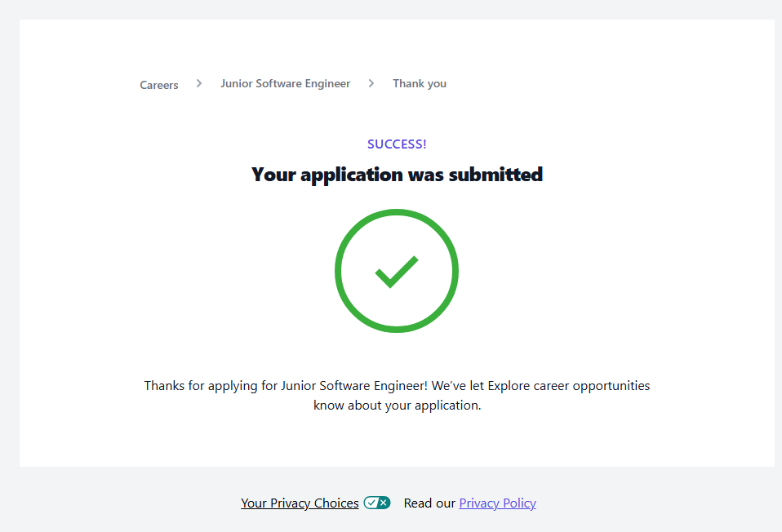Click the chevron after Careers breadcrumb
Screen dimensions: 782x532
coord(199,83)
